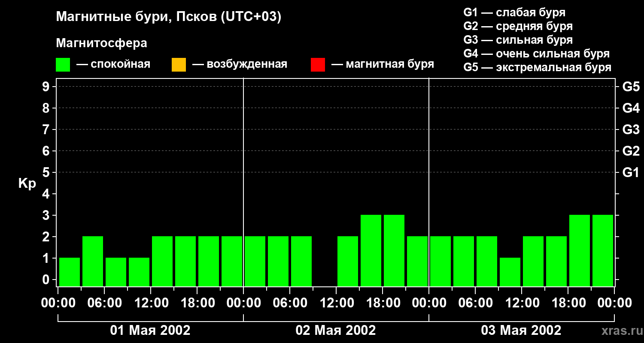Click the 18:00–21:00 bar on 03 Мая
644x343 pixels.
(x=580, y=250)
